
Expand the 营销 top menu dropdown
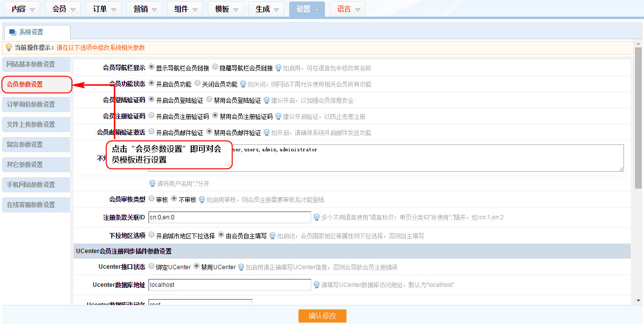click(x=145, y=9)
